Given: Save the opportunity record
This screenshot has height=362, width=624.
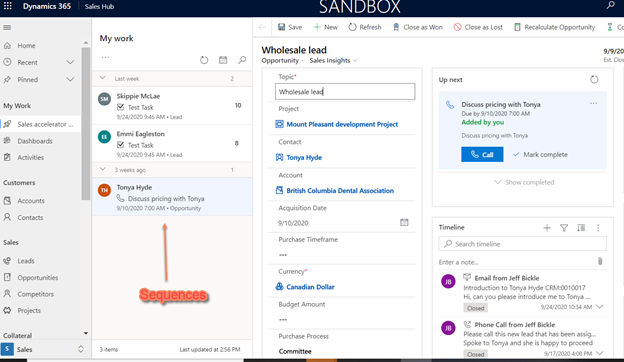Looking at the screenshot, I should coord(290,27).
